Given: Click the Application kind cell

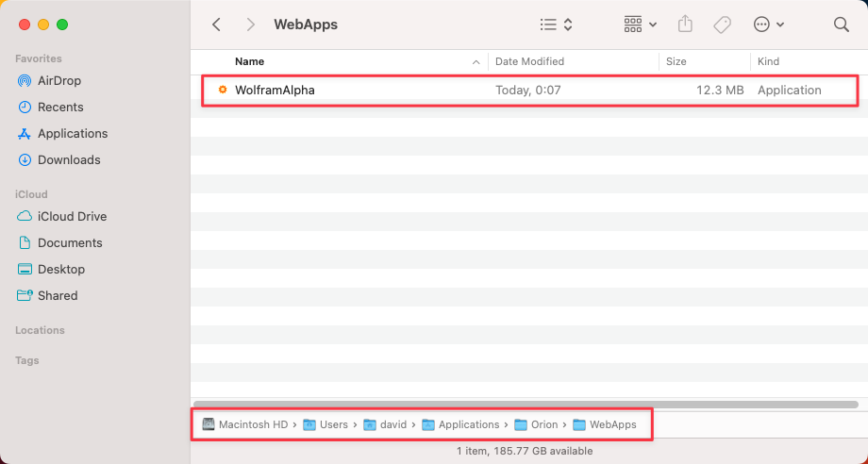Looking at the screenshot, I should pyautogui.click(x=789, y=91).
